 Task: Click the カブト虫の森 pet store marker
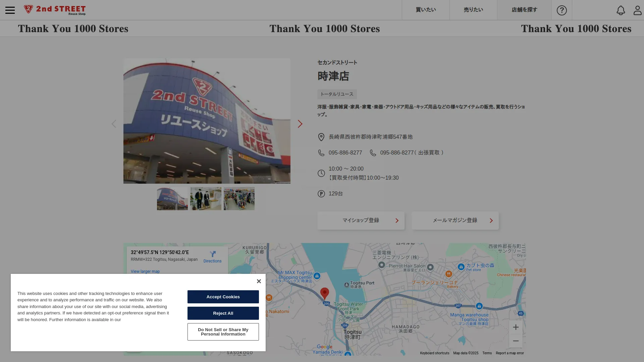coord(461,267)
